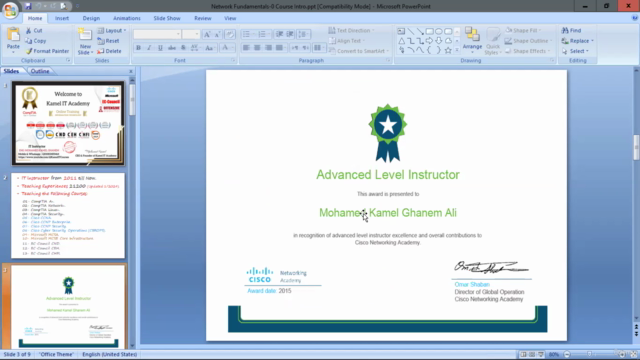This screenshot has height=360, width=640.
Task: Select slide 1 Welcome to Kamel IT Academy thumbnail
Action: 68,123
